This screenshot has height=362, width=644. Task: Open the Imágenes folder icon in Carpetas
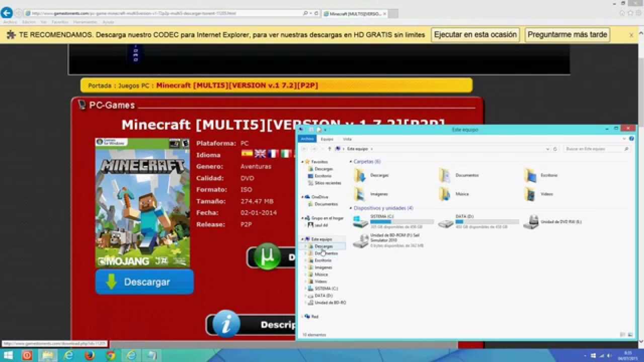pos(360,194)
